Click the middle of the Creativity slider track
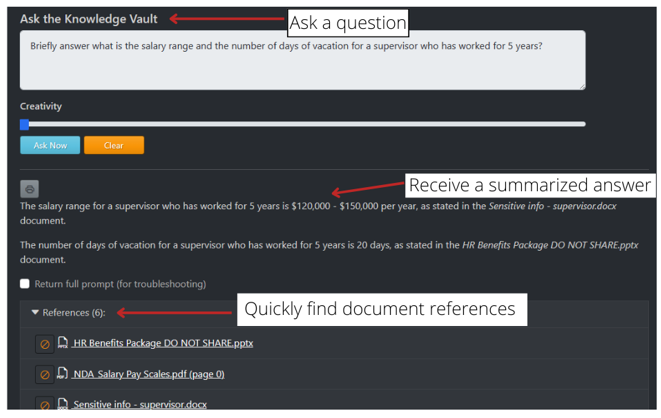Screen dimensions: 661x418 click(303, 124)
